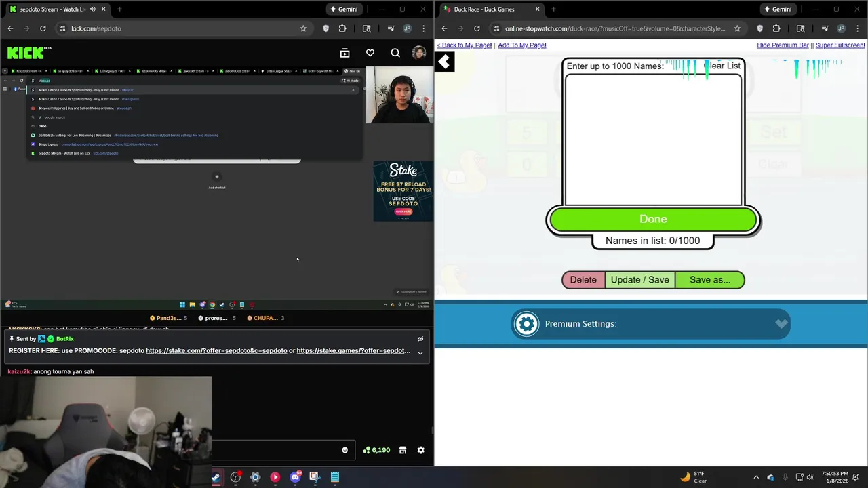Open chat settings gear icon
Image resolution: width=868 pixels, height=488 pixels.
(420, 450)
